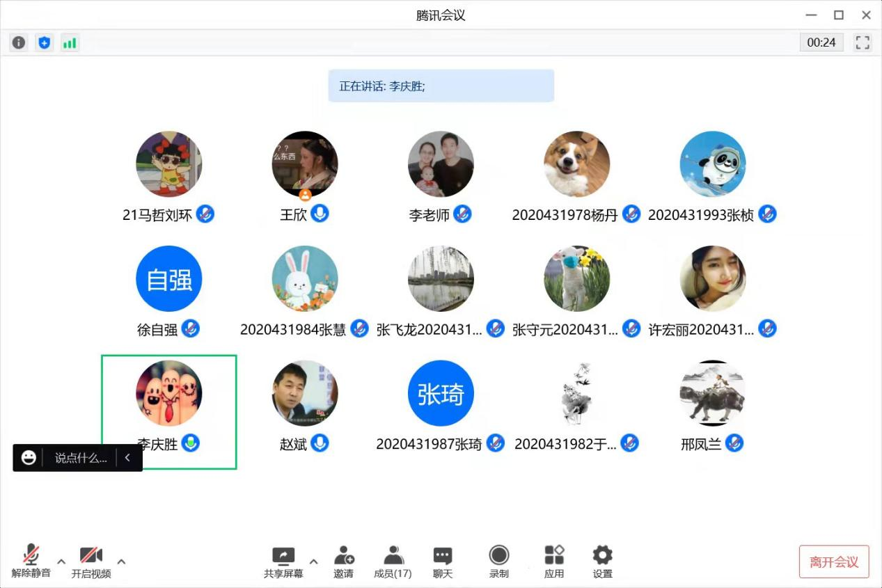Toggle 开启视频 camera on

pyautogui.click(x=91, y=561)
